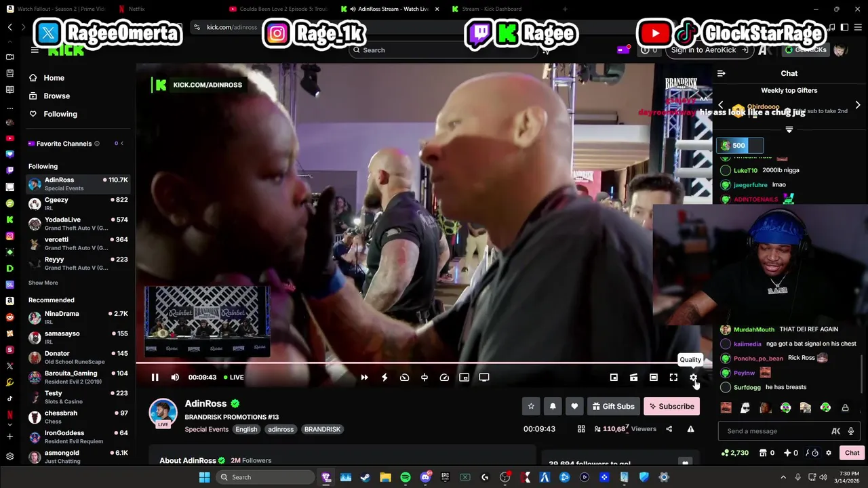Open Cgeezy channel in Following list
The height and width of the screenshot is (488, 868).
pos(78,204)
